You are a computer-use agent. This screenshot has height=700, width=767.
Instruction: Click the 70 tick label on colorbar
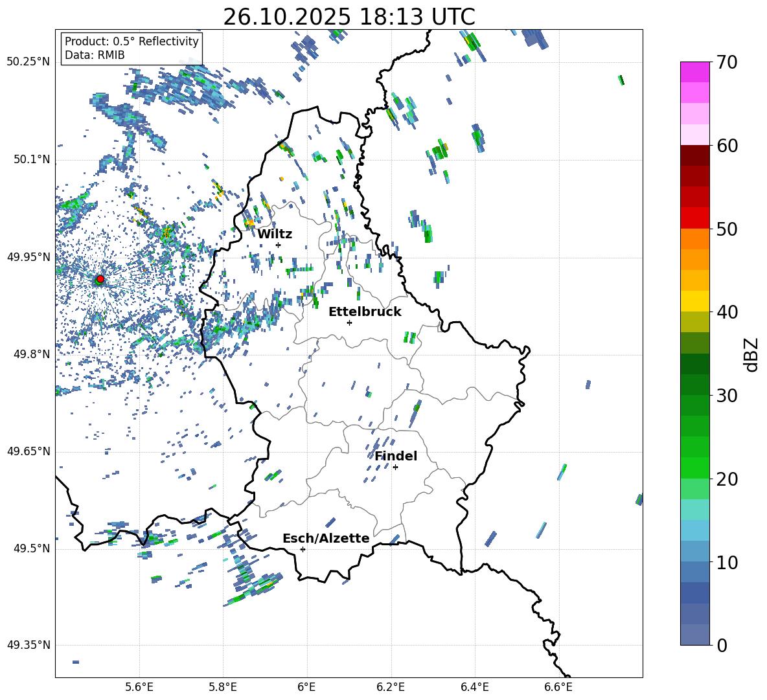click(x=728, y=63)
